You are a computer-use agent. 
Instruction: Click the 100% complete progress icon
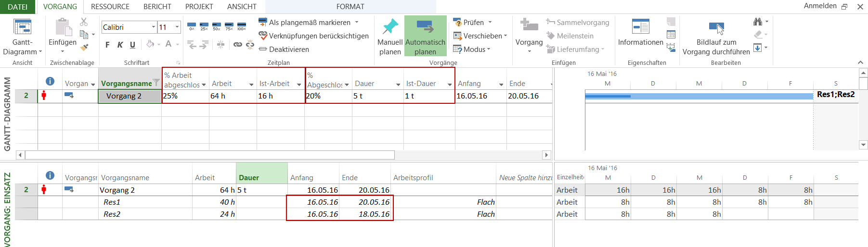click(x=241, y=26)
